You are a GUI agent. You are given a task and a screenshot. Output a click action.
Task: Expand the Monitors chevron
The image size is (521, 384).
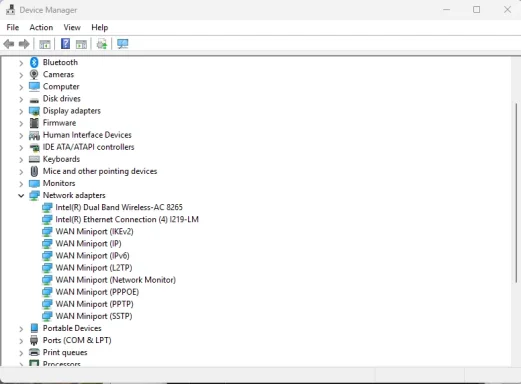21,184
